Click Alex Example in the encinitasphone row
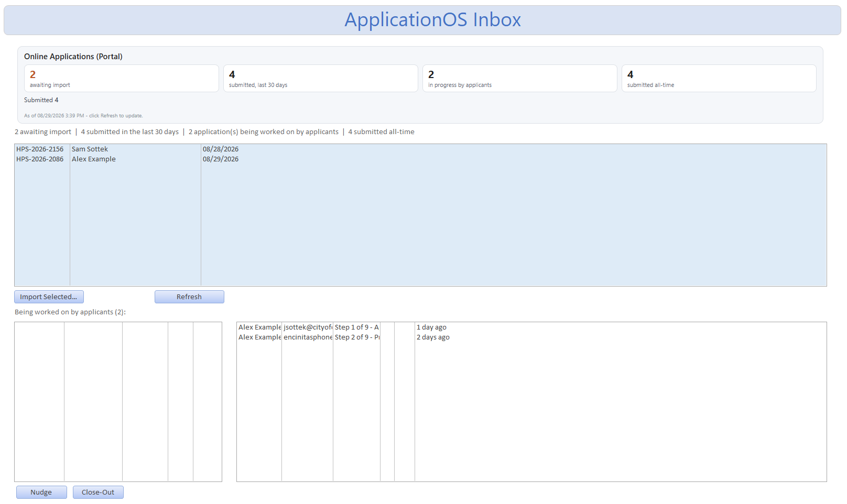Viewport: 847px width, 504px height. 259,337
